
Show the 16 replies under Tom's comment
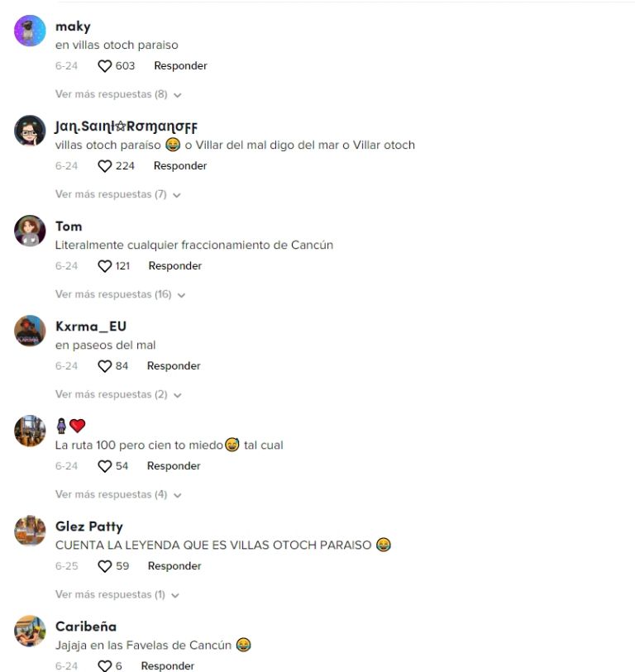click(120, 294)
